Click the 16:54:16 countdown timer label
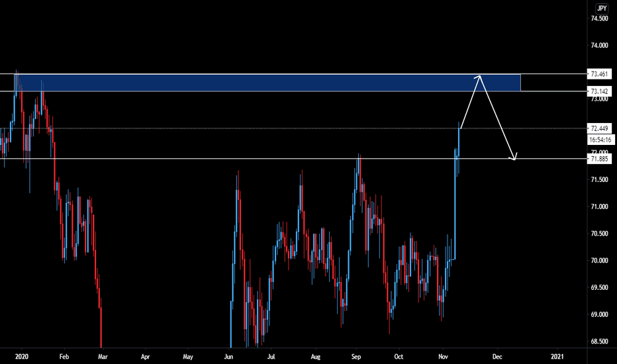 click(600, 140)
